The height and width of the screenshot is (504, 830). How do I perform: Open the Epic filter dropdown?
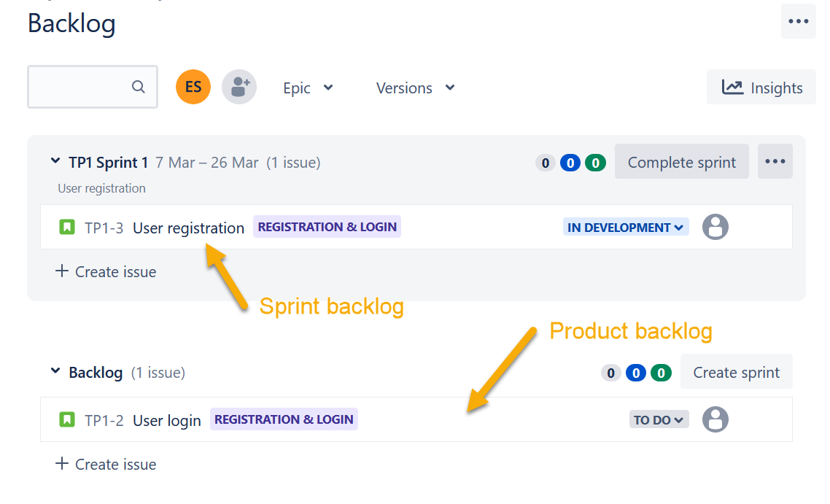point(308,88)
